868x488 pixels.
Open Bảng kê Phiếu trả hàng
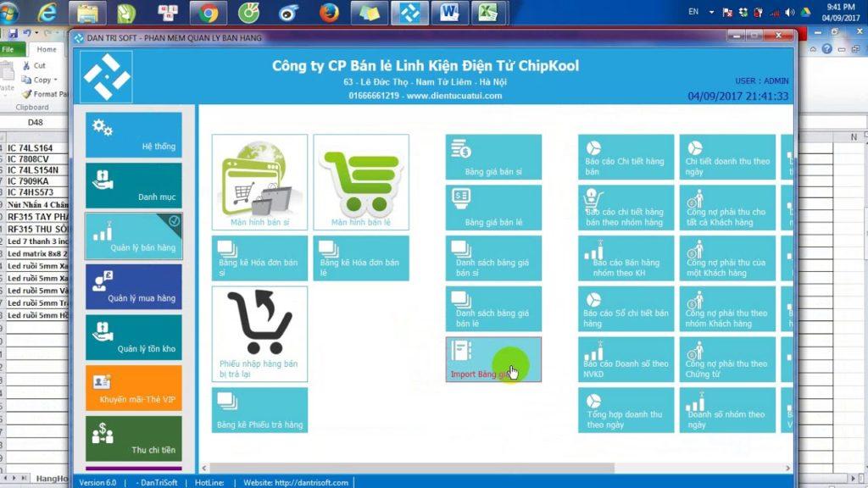click(259, 410)
